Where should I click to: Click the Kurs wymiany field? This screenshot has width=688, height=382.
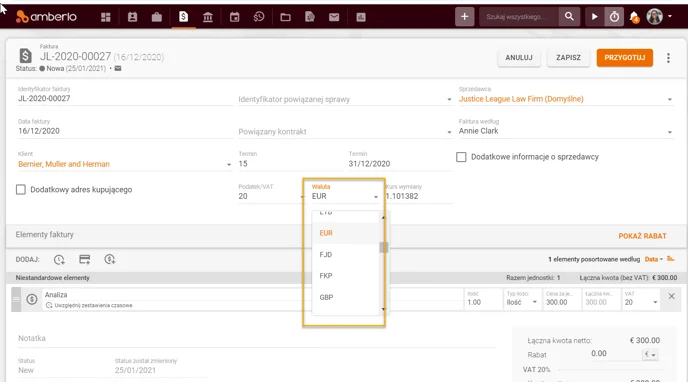click(419, 196)
